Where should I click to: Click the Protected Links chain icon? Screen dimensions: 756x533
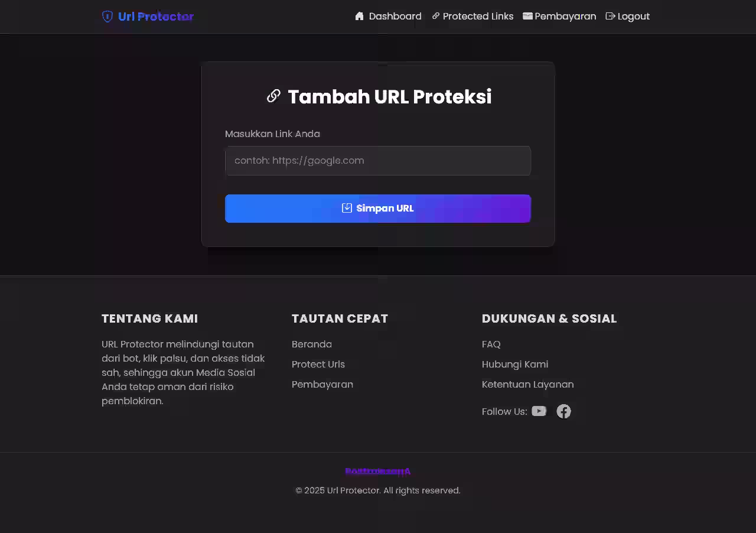click(436, 16)
